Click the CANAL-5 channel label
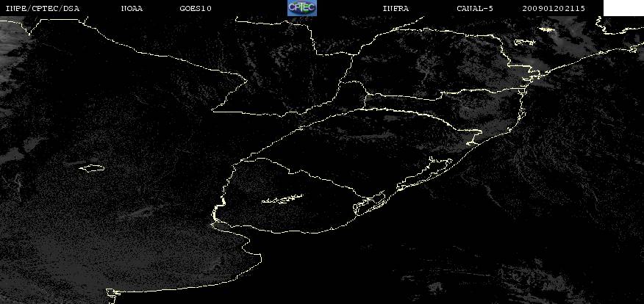The image size is (644, 304). click(475, 8)
